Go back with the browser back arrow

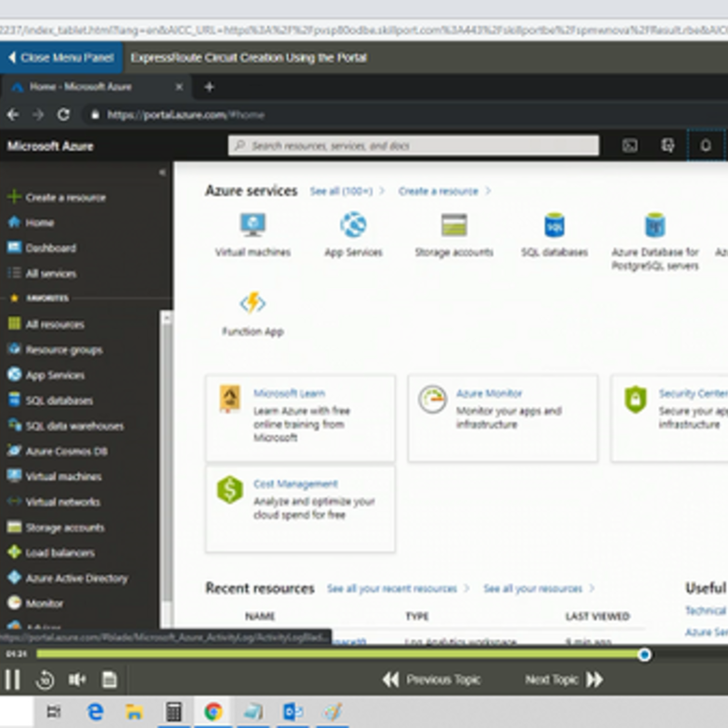tap(13, 115)
